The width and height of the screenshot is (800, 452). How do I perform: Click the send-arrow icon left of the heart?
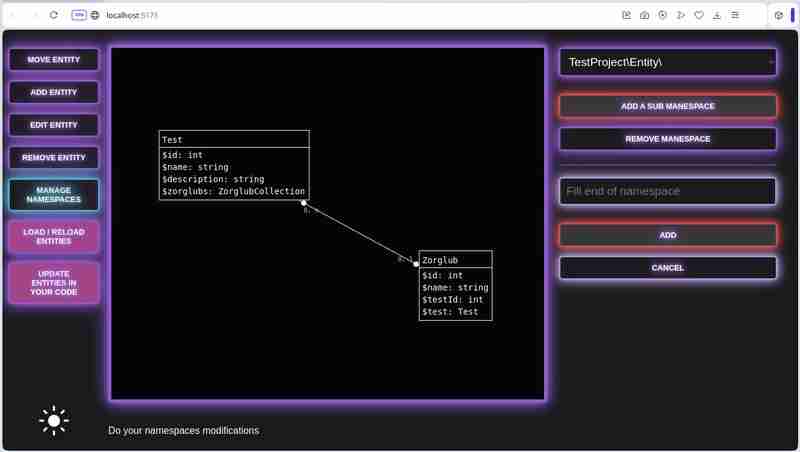(x=681, y=15)
